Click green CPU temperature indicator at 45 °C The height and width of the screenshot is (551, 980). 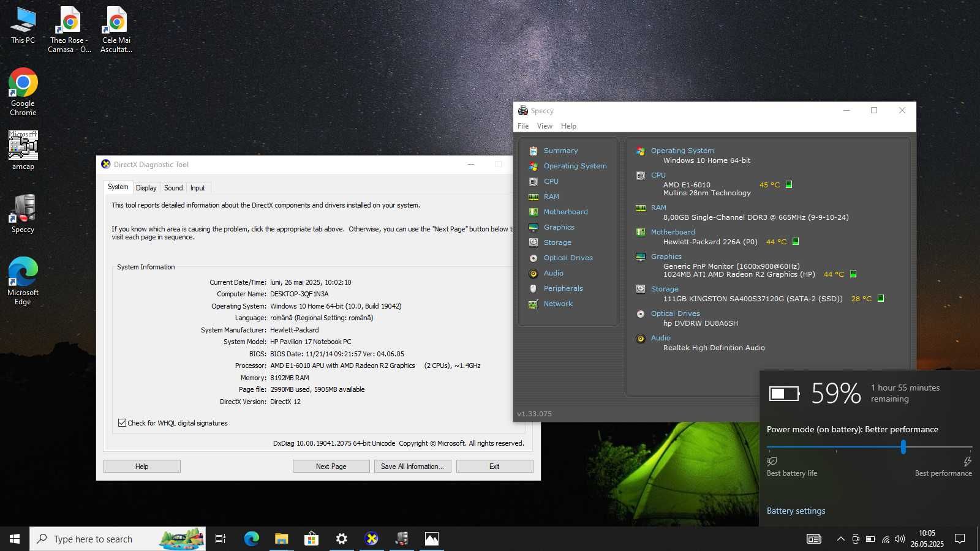click(789, 184)
